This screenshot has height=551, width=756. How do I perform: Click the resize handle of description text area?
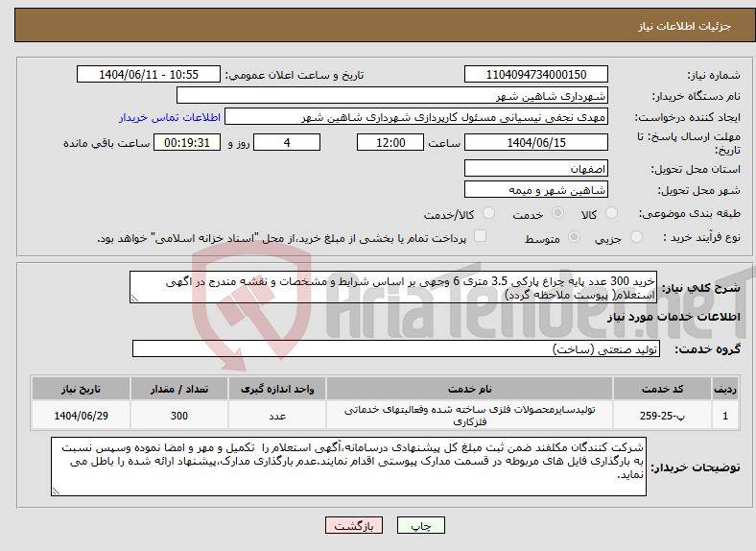coord(134,299)
